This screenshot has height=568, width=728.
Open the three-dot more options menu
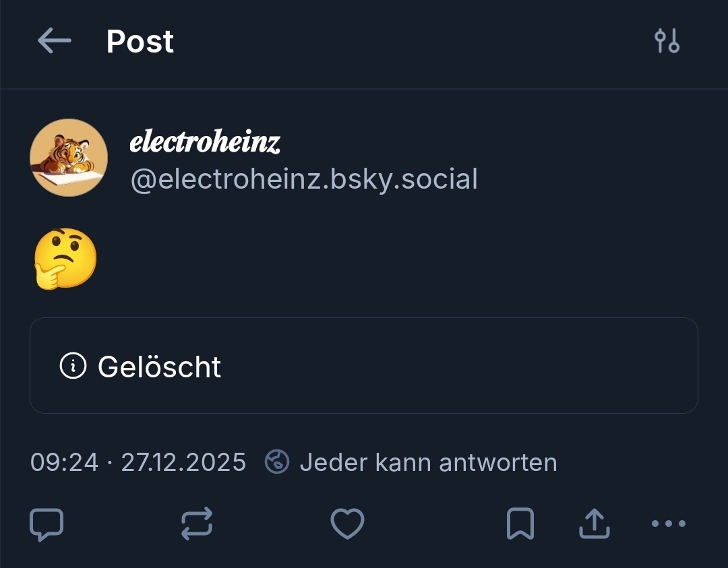coord(669,524)
